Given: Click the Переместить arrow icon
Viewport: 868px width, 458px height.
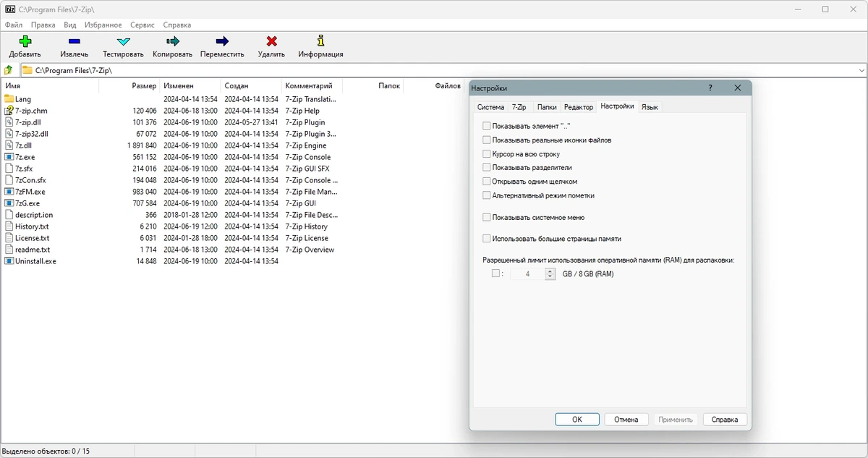Looking at the screenshot, I should pos(222,41).
